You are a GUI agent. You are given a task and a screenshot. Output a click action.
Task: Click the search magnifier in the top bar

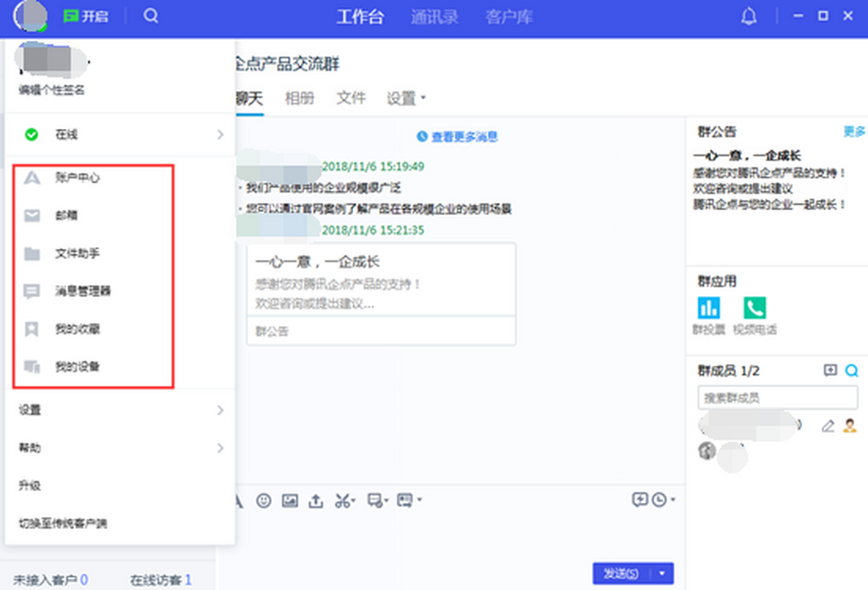click(150, 16)
